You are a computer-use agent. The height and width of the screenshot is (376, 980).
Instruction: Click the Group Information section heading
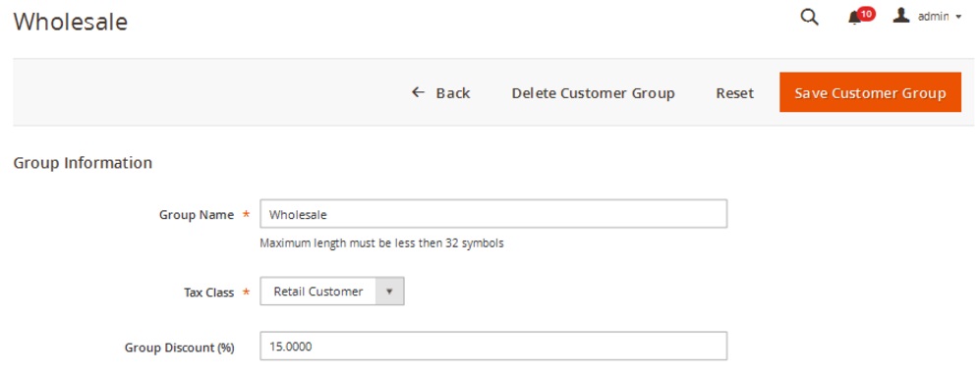(x=83, y=163)
